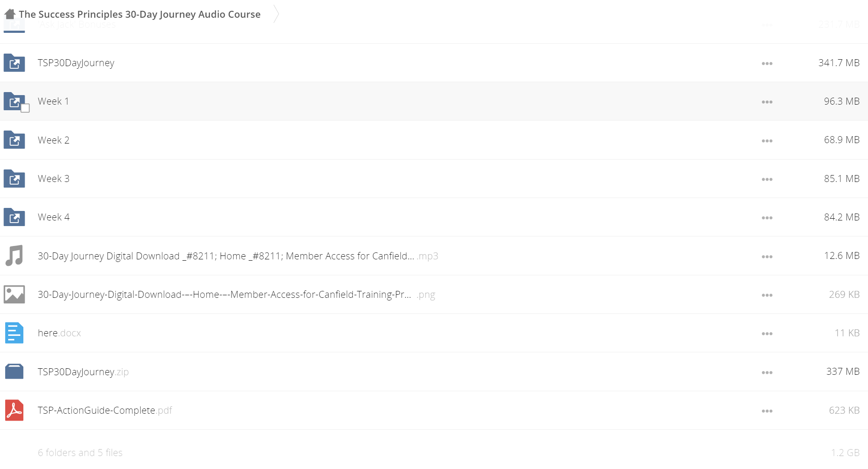
Task: Click the music note icon of mp3 file
Action: [x=14, y=255]
